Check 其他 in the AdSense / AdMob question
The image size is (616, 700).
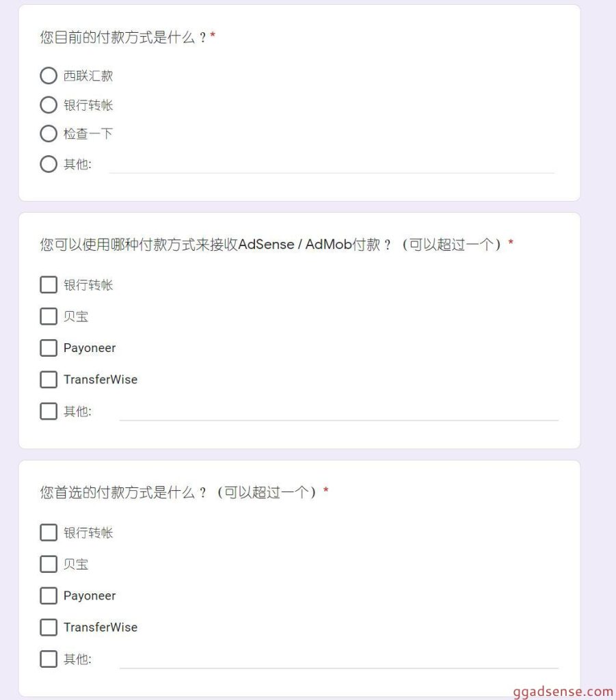click(49, 412)
